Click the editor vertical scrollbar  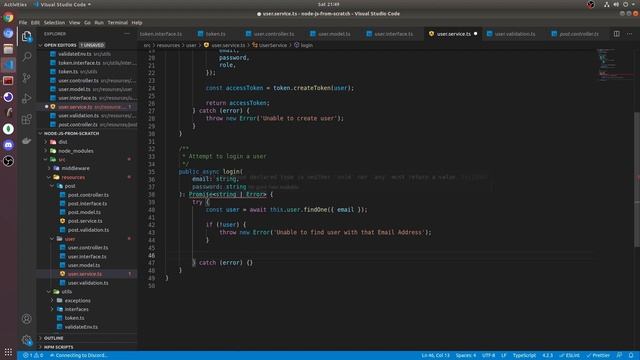pyautogui.click(x=637, y=180)
